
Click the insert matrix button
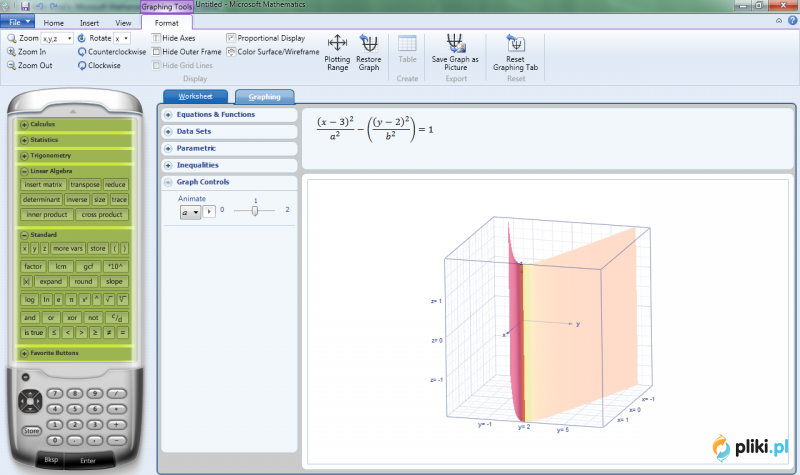(x=43, y=185)
